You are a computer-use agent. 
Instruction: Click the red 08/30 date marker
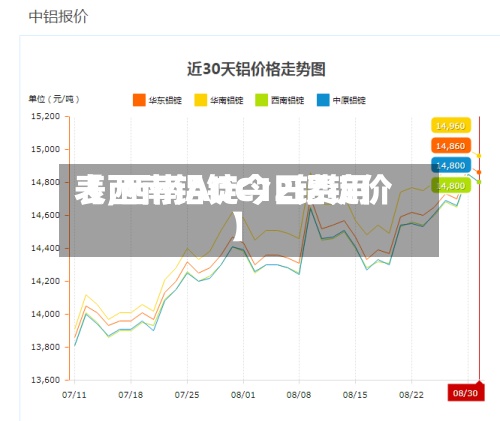[466, 393]
